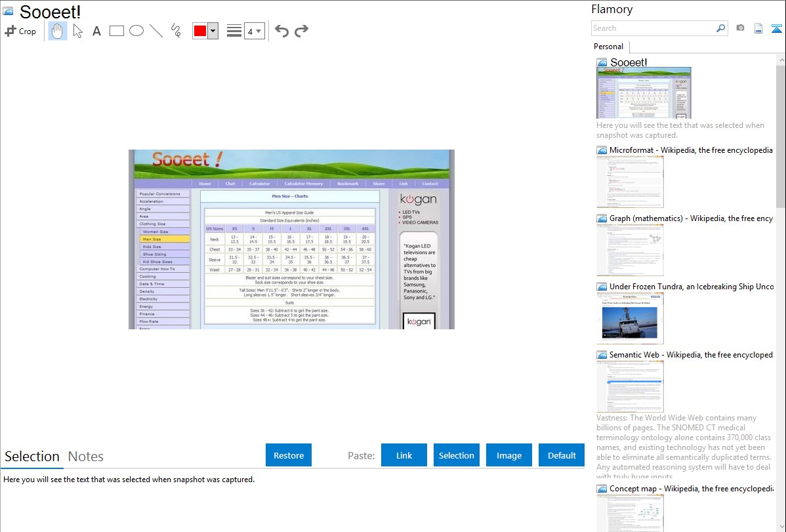Open the Personal tab
This screenshot has width=786, height=532.
[x=609, y=47]
